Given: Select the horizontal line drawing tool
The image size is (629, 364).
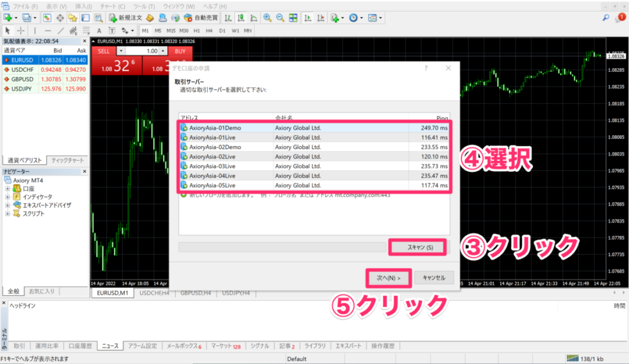Looking at the screenshot, I should point(48,31).
